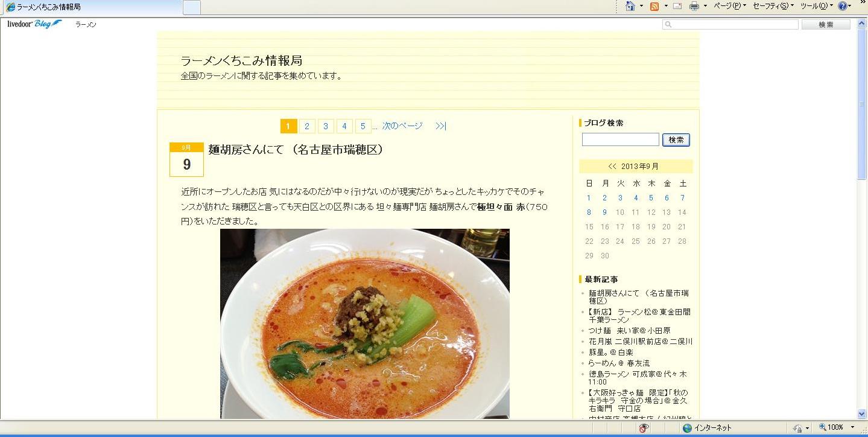The image size is (868, 437).
Task: Click the sidebar 検索 button
Action: 676,139
